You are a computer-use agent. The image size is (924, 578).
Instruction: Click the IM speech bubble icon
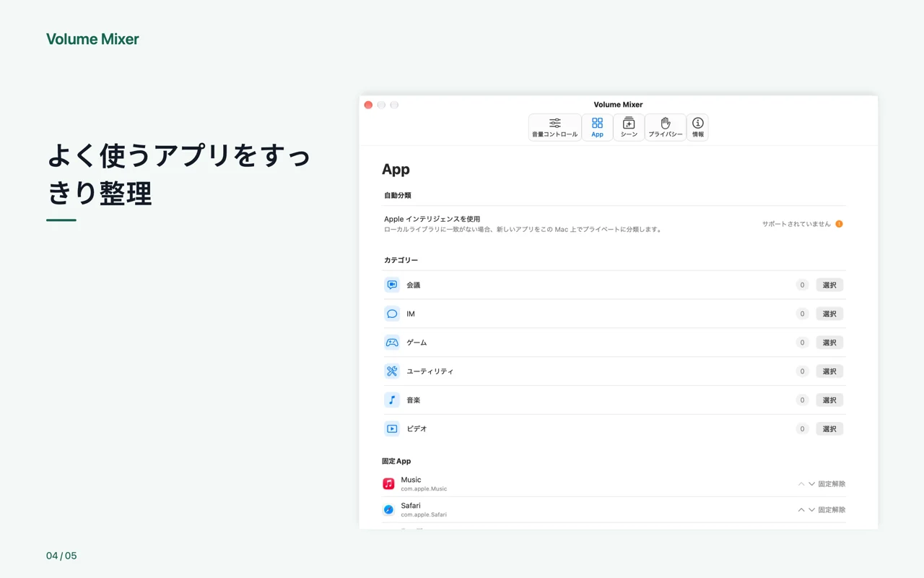(392, 314)
